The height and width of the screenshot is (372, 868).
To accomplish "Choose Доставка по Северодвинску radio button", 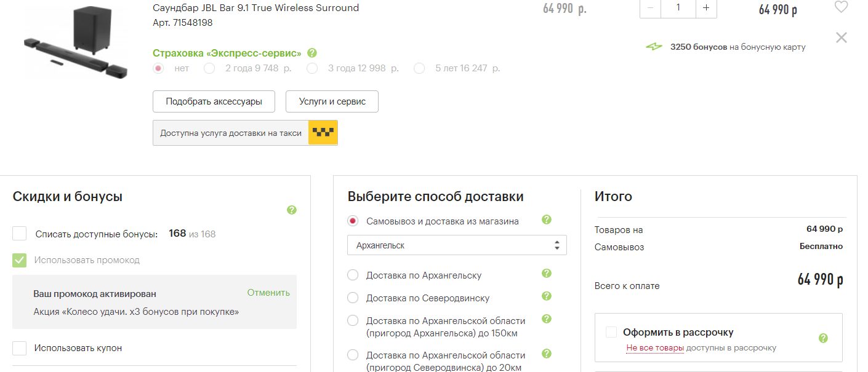I will click(x=353, y=298).
